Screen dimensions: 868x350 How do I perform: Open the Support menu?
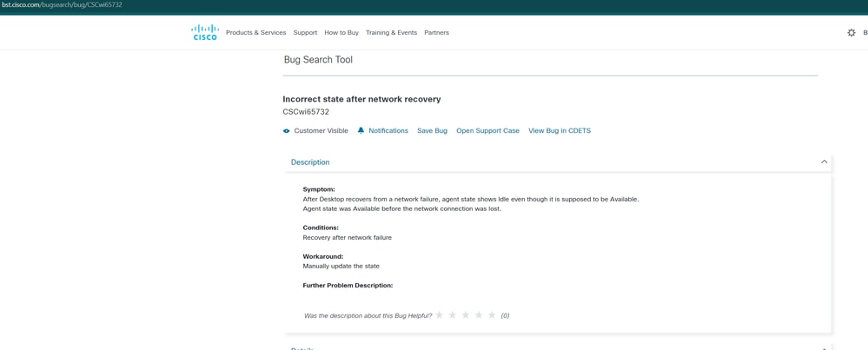[305, 33]
